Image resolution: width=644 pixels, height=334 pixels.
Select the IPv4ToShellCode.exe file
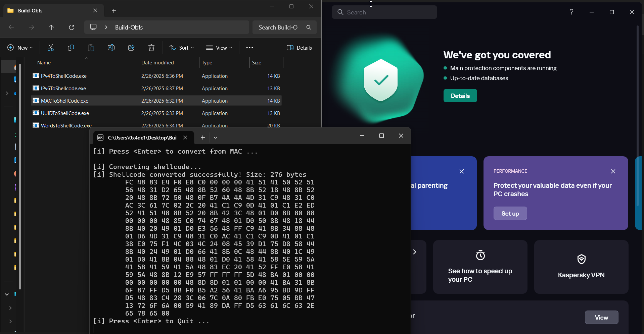(x=156, y=76)
